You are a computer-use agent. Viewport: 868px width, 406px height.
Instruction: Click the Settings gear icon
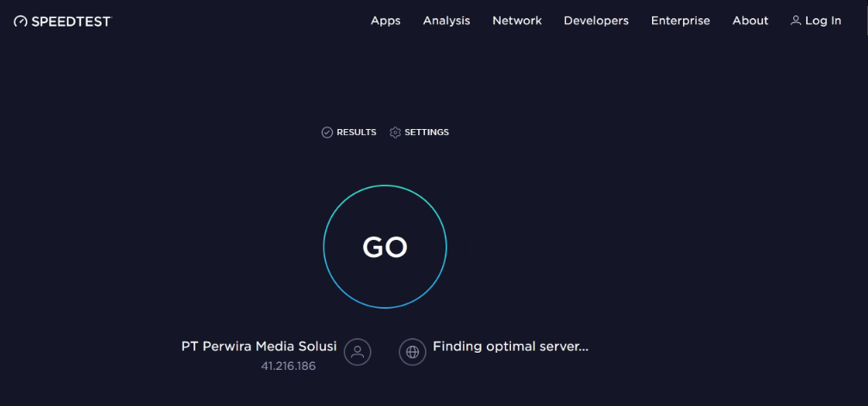(x=395, y=132)
